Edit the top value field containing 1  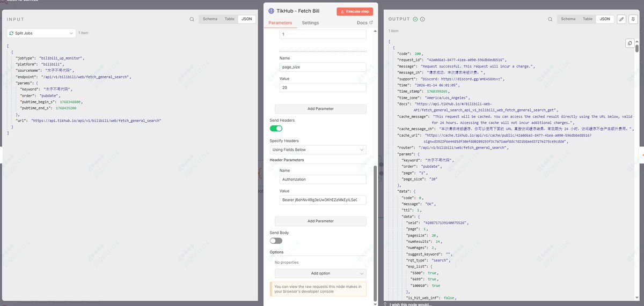point(323,34)
